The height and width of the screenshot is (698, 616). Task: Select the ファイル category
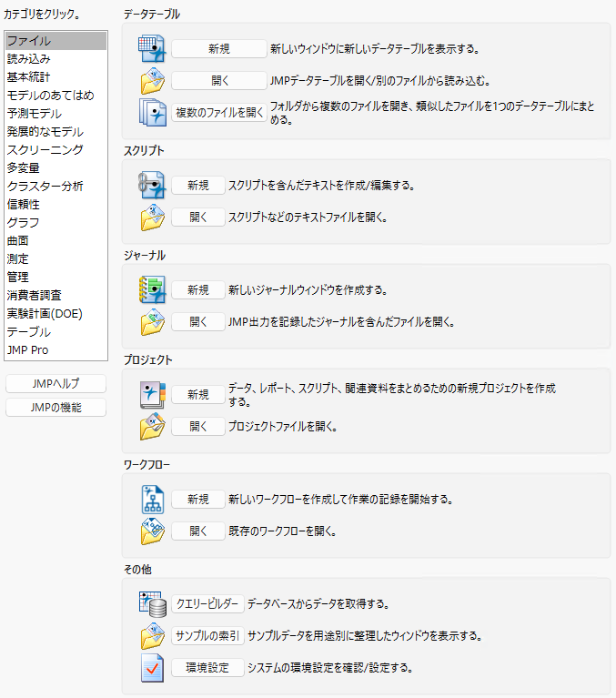click(x=56, y=41)
